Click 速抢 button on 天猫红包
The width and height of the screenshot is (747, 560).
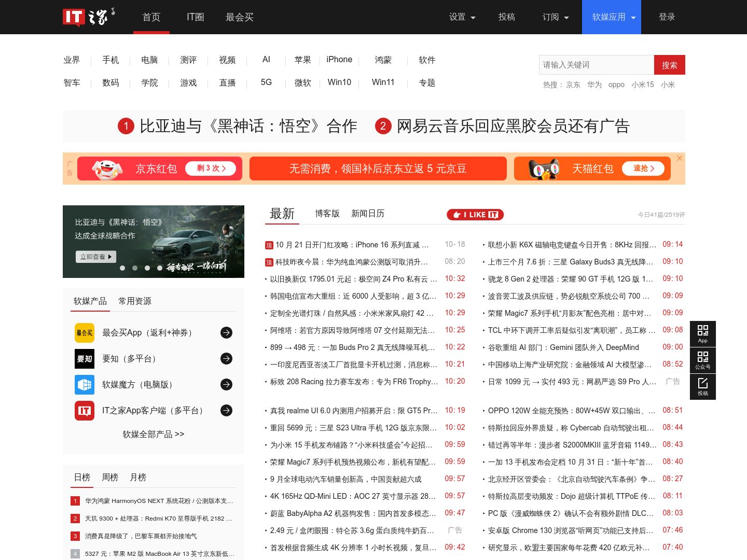[644, 169]
